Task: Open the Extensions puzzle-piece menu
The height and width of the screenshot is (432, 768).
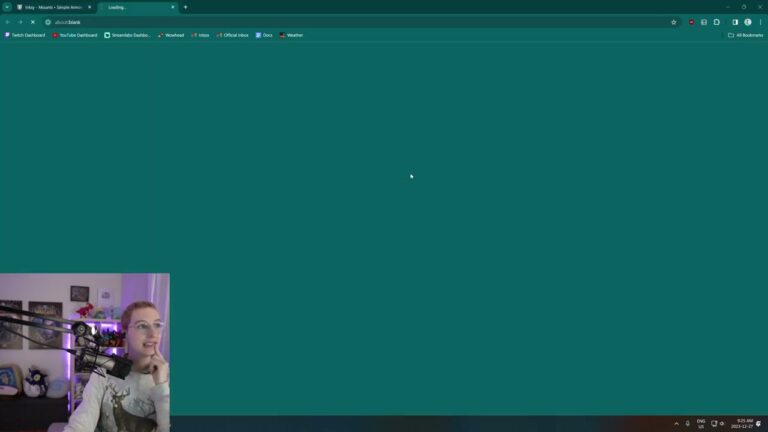Action: point(716,22)
